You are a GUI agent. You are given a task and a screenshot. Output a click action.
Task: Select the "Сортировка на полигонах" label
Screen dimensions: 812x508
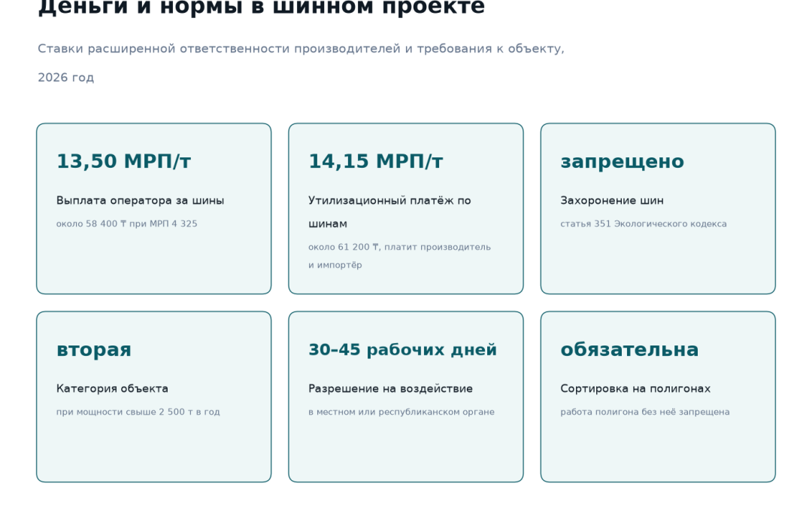click(635, 389)
